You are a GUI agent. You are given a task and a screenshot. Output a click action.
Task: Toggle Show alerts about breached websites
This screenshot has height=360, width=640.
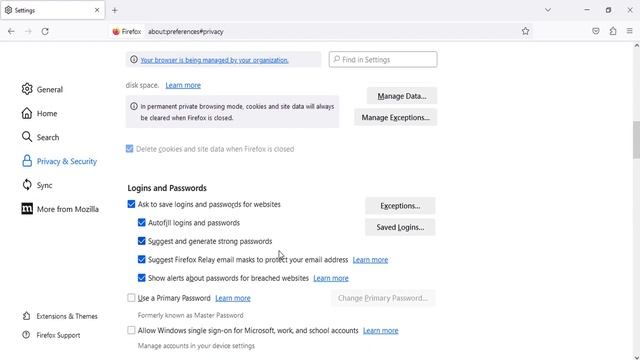point(142,278)
